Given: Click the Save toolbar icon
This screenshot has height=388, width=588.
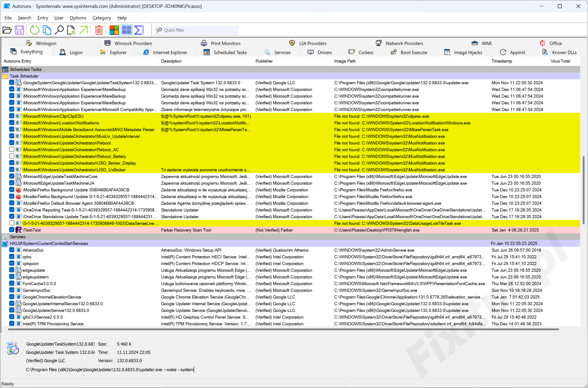Looking at the screenshot, I should [19, 30].
